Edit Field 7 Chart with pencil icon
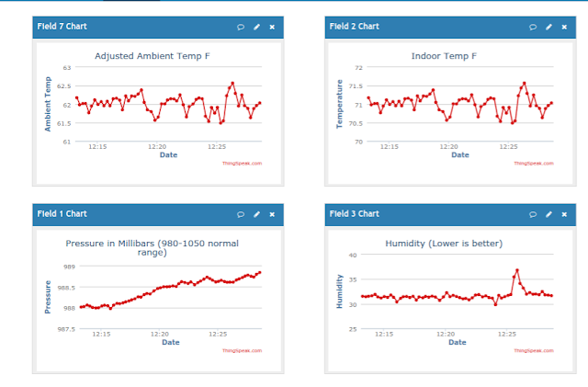 (256, 27)
